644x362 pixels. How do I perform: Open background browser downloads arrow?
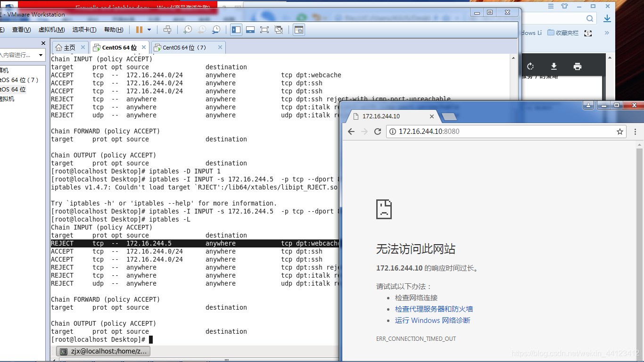click(607, 18)
